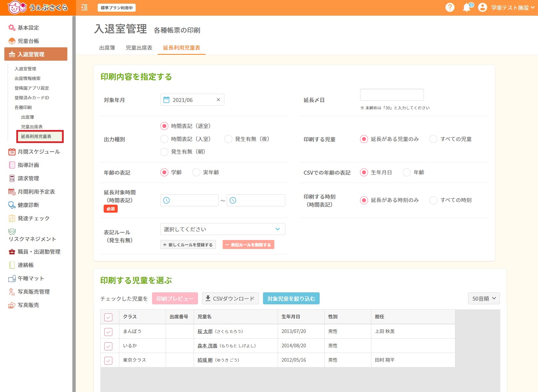The width and height of the screenshot is (538, 392).
Task: Select 時間表記（退室）radio button
Action: 164,126
